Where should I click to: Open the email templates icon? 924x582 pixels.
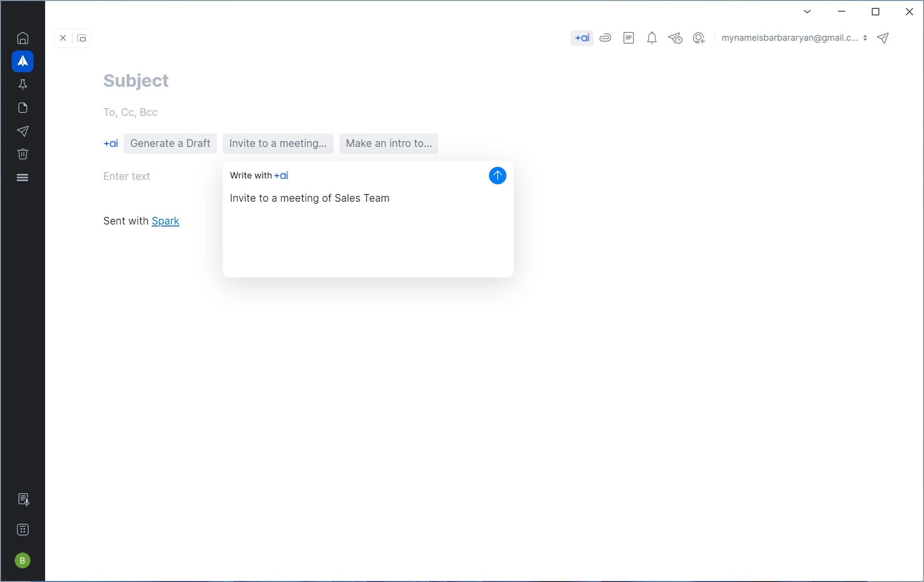[x=628, y=38]
